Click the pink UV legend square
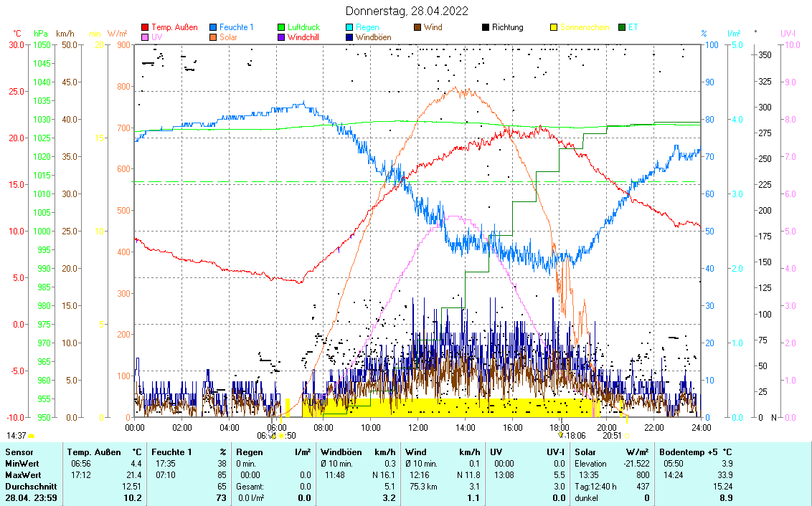Image resolution: width=812 pixels, height=506 pixels. click(x=146, y=37)
